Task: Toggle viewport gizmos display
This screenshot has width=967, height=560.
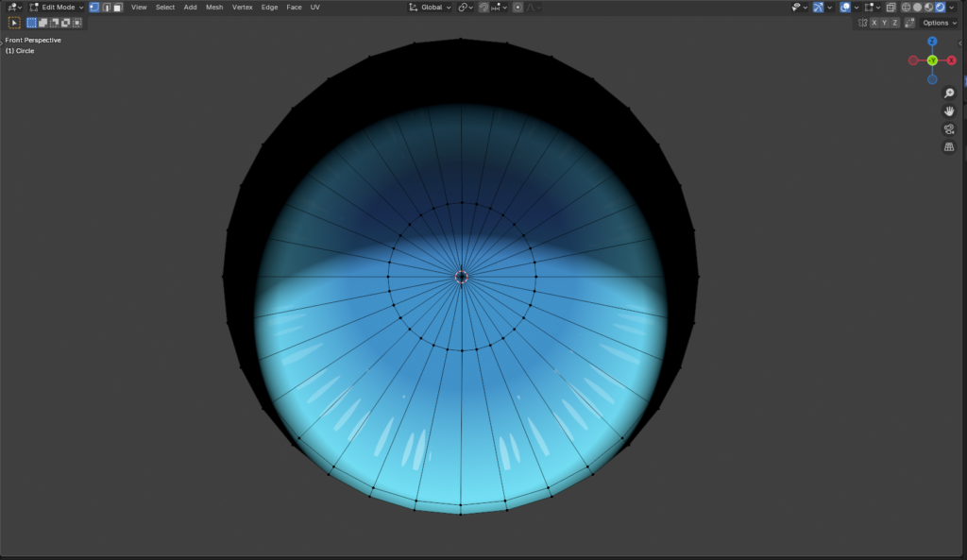Action: point(819,8)
